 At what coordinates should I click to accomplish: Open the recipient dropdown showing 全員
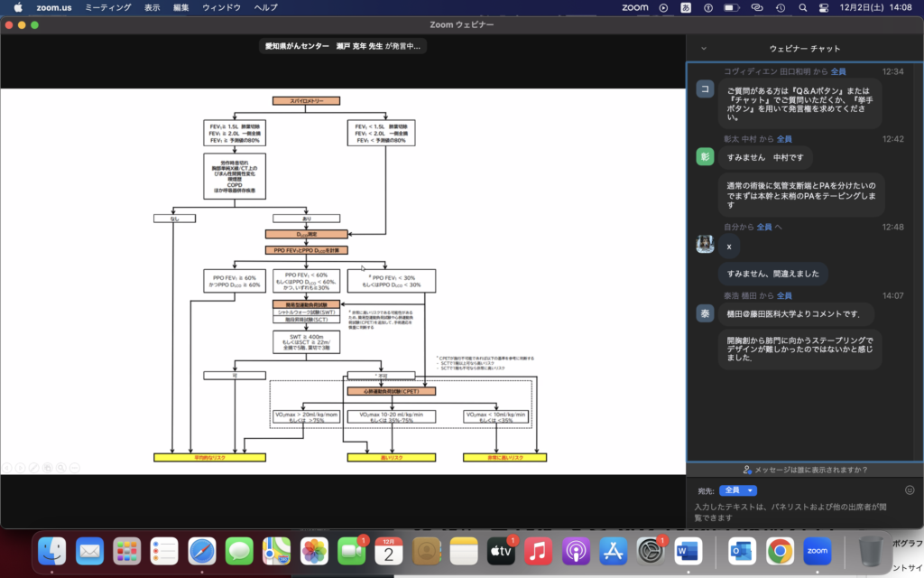[737, 490]
